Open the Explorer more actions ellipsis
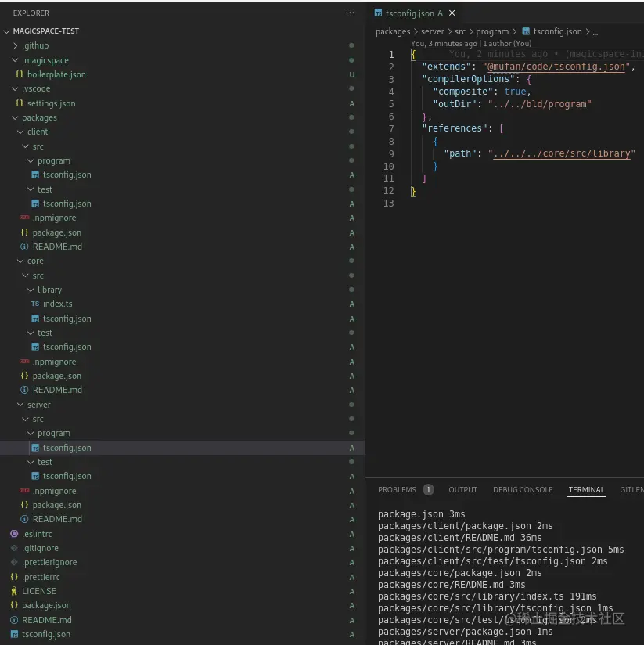 350,13
